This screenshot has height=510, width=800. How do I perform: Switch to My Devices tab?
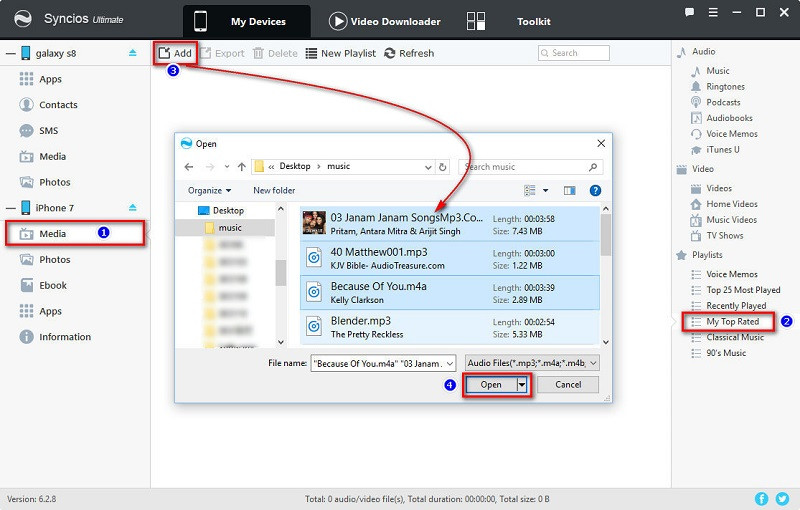pos(247,21)
